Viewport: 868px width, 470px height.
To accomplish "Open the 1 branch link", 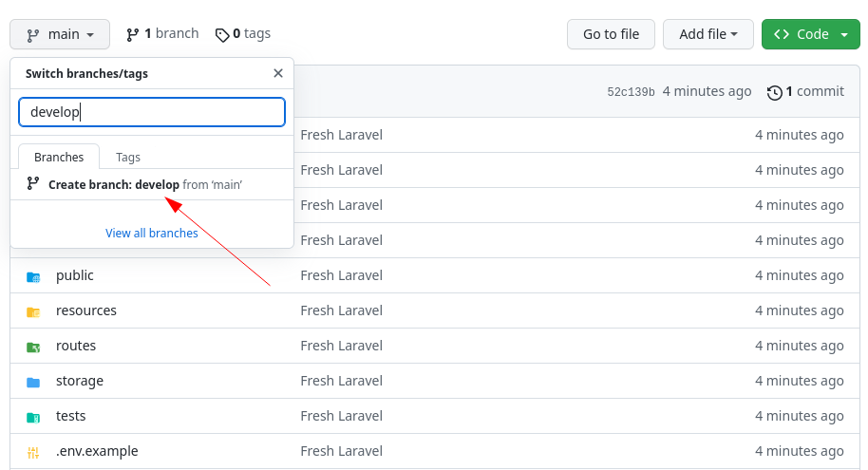I will pos(162,34).
